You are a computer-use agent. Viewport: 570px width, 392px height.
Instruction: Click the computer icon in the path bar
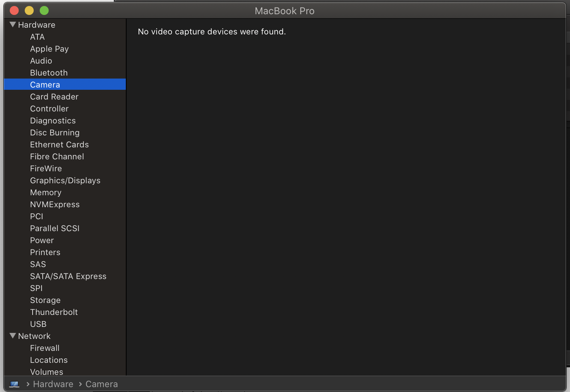tap(14, 384)
